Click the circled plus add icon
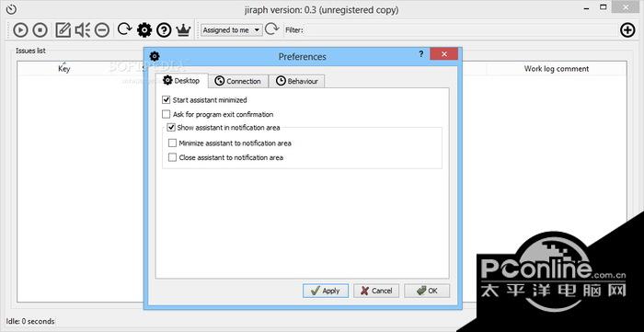 coord(627,30)
